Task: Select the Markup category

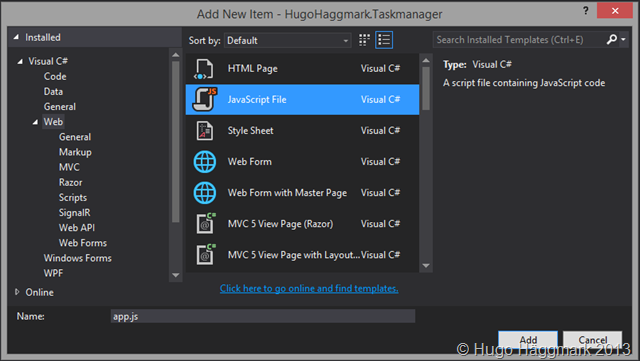Action: click(x=75, y=152)
